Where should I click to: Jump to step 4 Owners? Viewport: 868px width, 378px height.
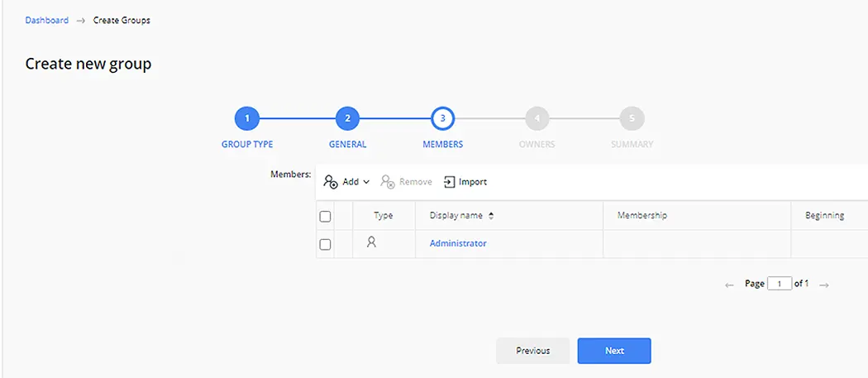[537, 118]
